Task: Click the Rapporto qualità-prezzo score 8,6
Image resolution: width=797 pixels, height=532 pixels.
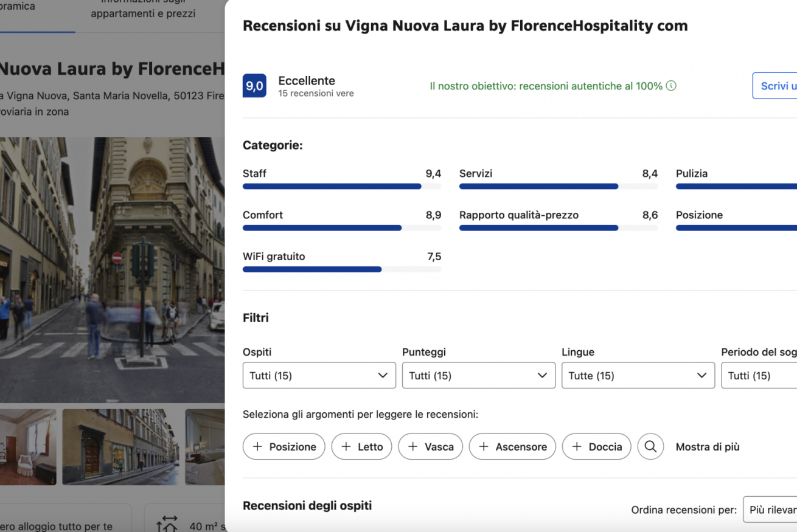Action: (x=650, y=215)
